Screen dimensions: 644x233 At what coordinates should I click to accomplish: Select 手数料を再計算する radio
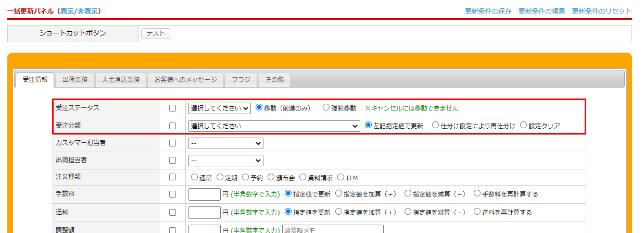tap(477, 193)
